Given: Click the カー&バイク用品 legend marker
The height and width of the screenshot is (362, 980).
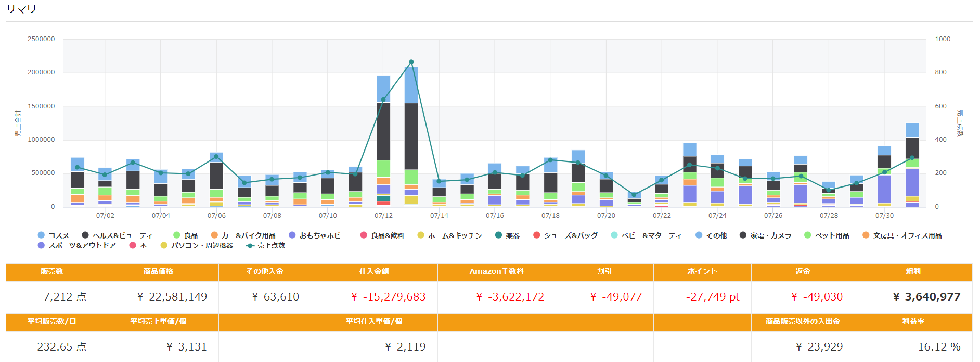Looking at the screenshot, I should tap(214, 235).
